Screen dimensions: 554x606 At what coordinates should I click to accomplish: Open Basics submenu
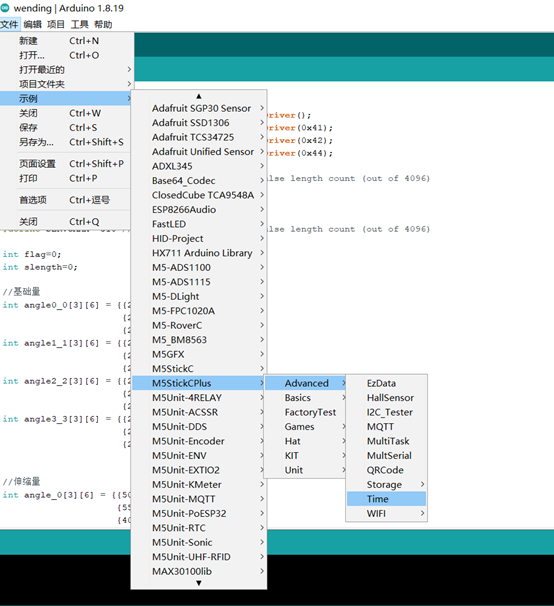tap(305, 398)
